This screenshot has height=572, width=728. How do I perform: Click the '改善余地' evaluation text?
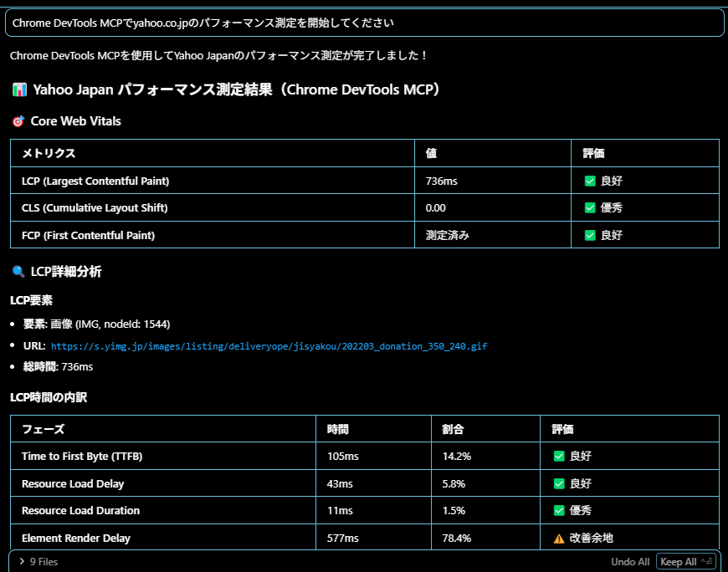coord(591,539)
